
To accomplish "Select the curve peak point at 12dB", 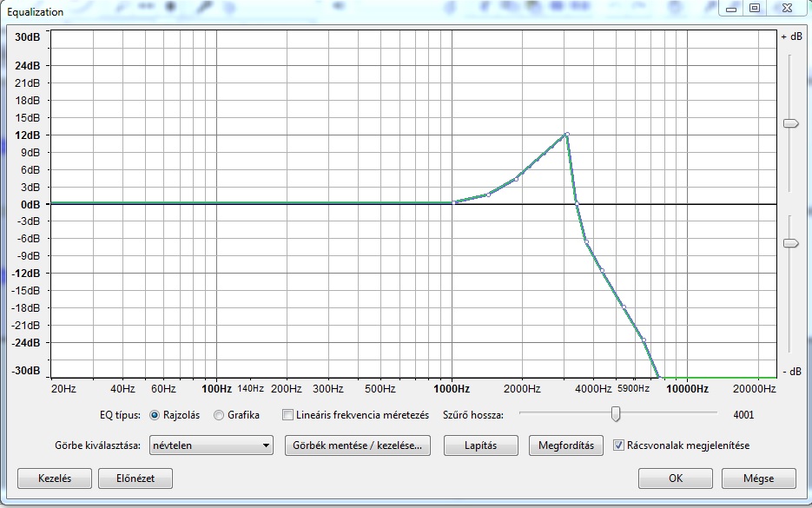I will [566, 135].
